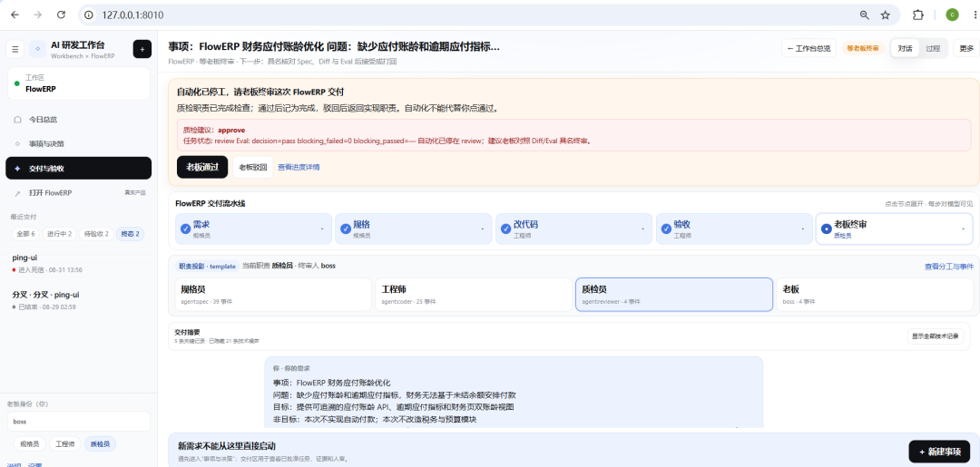Screen dimensions: 980x467
Task: Open the 更多 menu at top right
Action: click(x=966, y=48)
